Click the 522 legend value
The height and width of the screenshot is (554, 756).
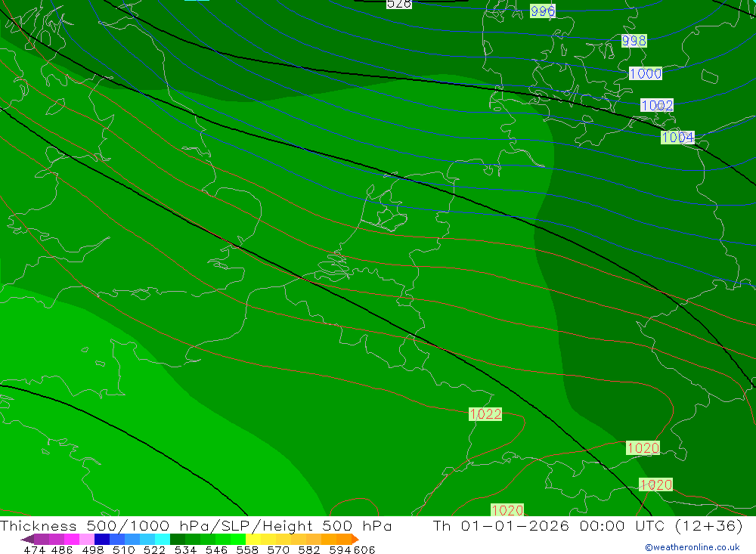tap(154, 550)
